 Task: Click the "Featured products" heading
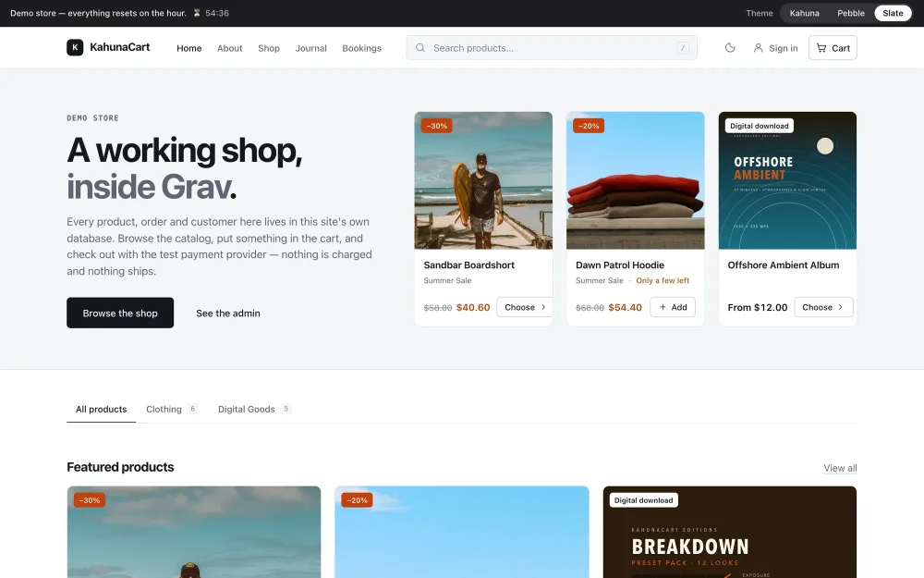[120, 467]
